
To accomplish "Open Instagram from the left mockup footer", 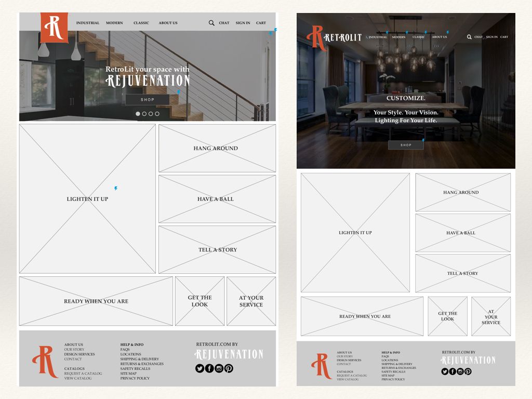I will point(219,368).
